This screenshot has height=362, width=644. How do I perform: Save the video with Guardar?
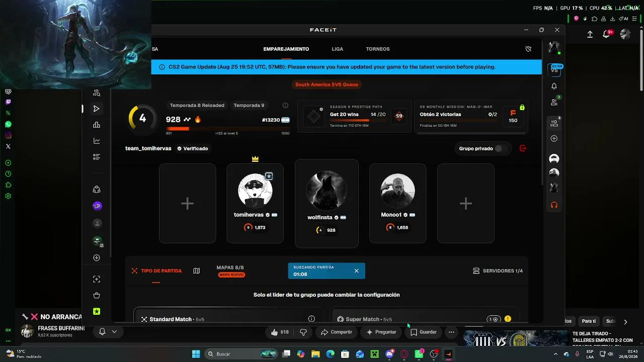click(x=424, y=332)
